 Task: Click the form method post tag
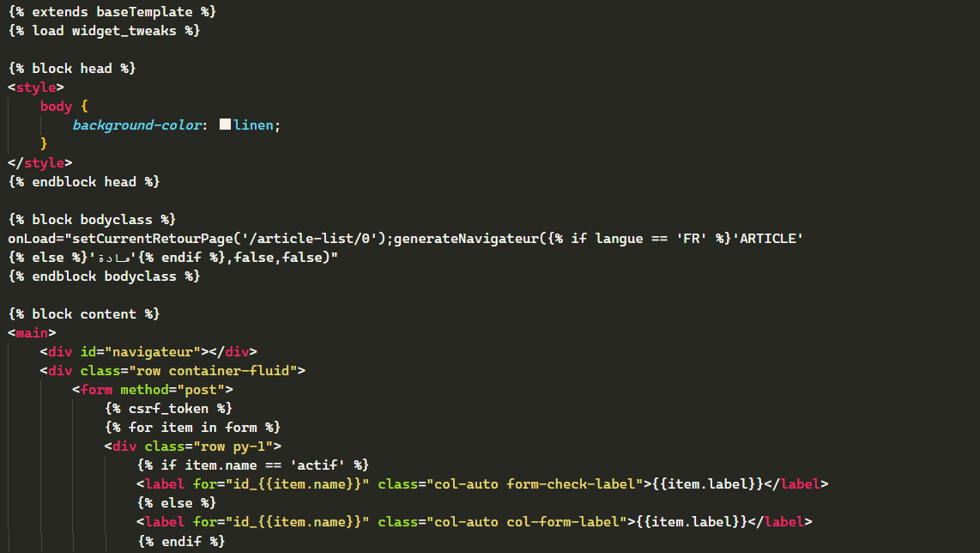[153, 390]
